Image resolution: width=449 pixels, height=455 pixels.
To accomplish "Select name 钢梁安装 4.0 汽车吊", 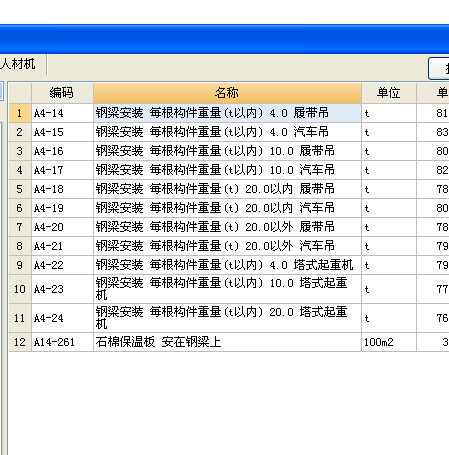I will (227, 132).
